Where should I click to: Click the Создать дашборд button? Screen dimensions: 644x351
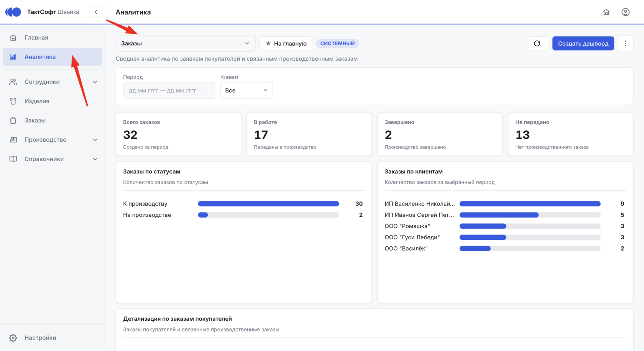tap(583, 43)
